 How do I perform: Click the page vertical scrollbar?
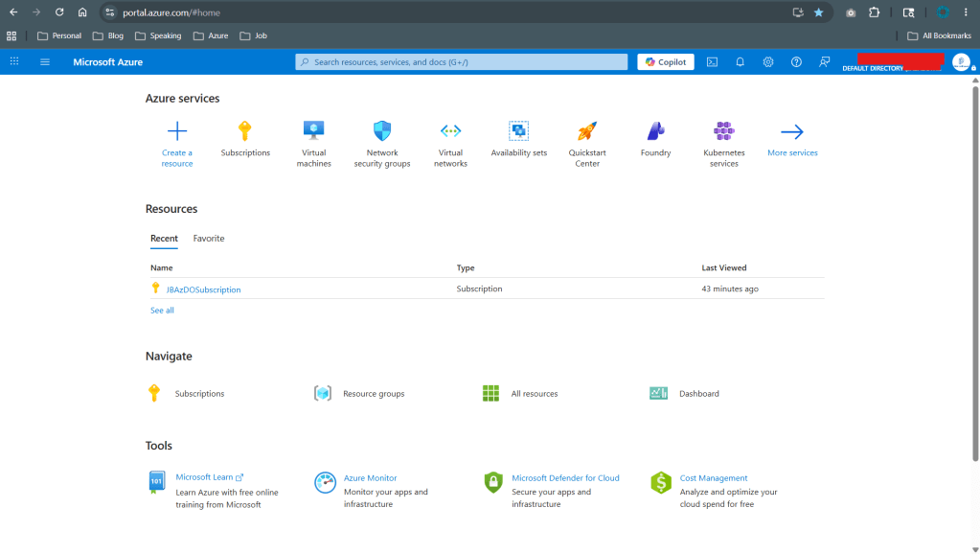(x=975, y=274)
